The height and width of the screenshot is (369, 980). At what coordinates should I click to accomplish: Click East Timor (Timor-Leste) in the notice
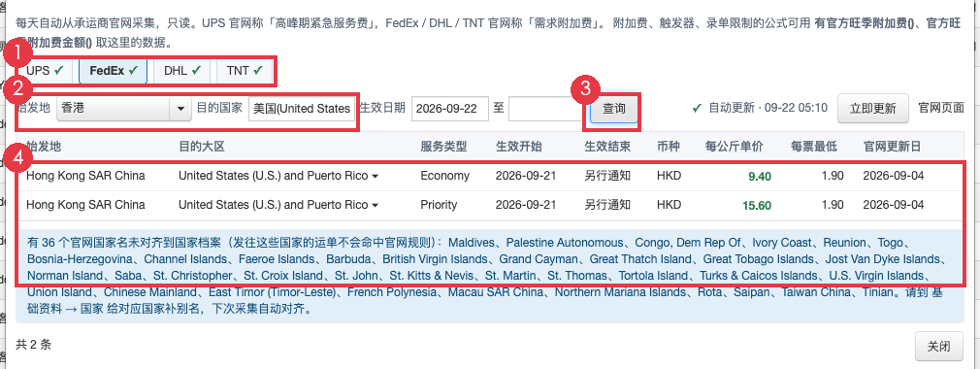click(x=273, y=292)
